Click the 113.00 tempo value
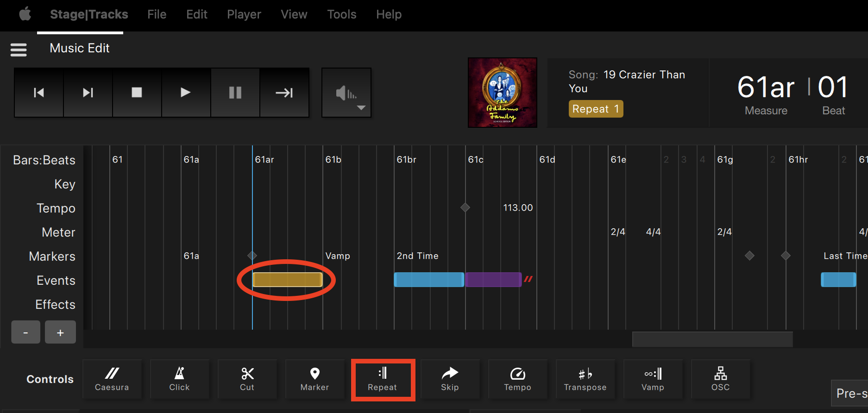Image resolution: width=868 pixels, height=413 pixels. click(x=518, y=207)
